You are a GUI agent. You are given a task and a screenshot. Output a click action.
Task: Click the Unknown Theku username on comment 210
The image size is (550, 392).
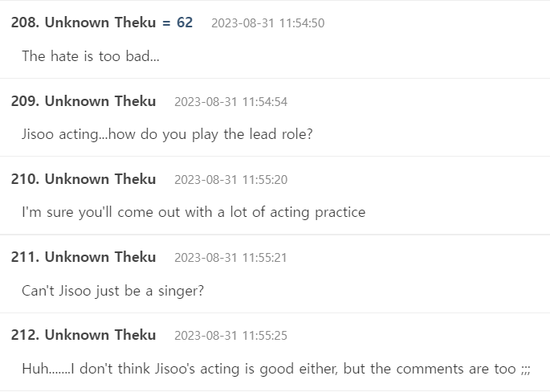click(100, 179)
